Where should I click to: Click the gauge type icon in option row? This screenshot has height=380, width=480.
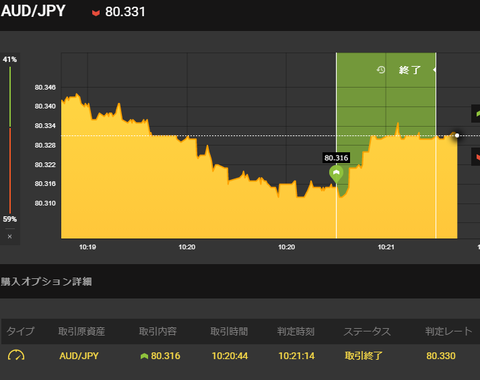pyautogui.click(x=16, y=355)
